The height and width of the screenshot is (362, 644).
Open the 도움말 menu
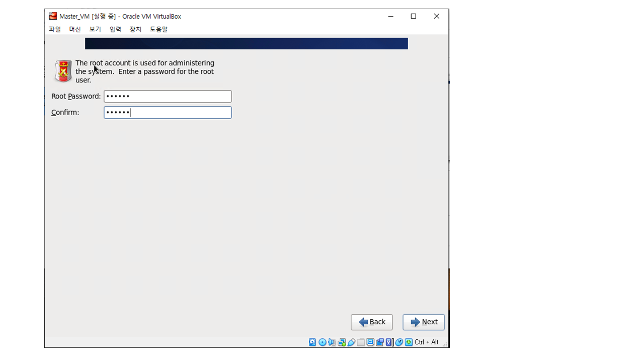158,29
